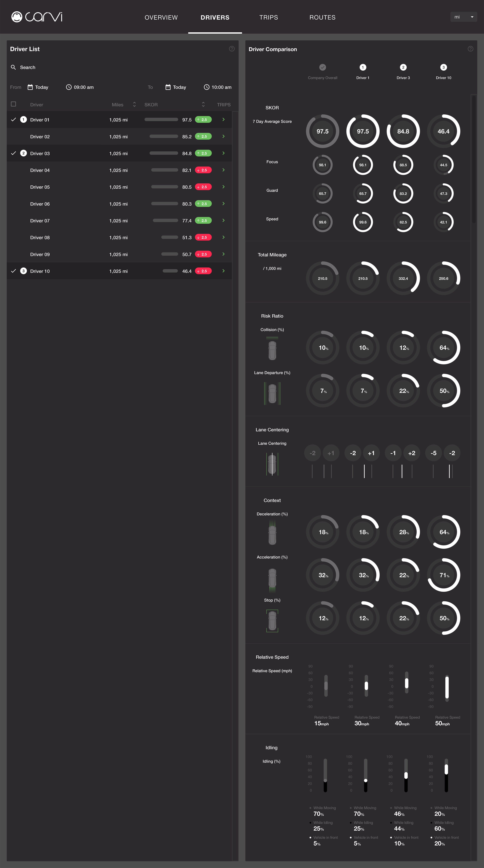This screenshot has height=868, width=484.
Task: Open trips for Driver 07
Action: point(223,221)
